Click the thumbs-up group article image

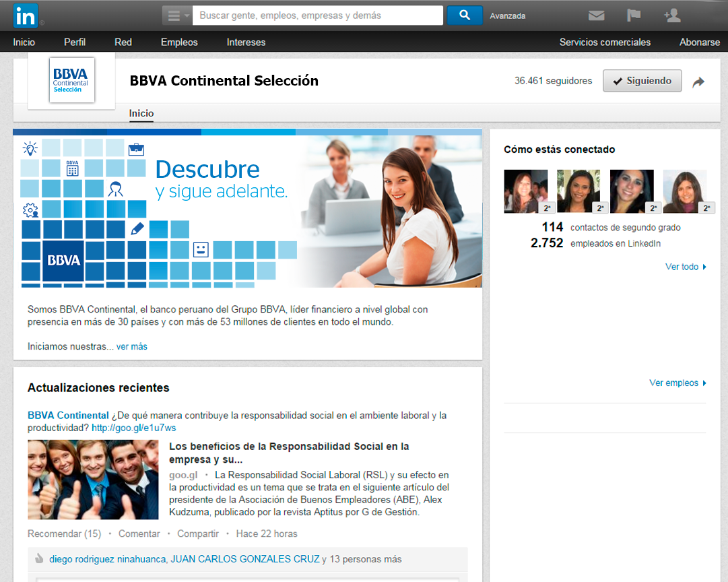coord(93,480)
